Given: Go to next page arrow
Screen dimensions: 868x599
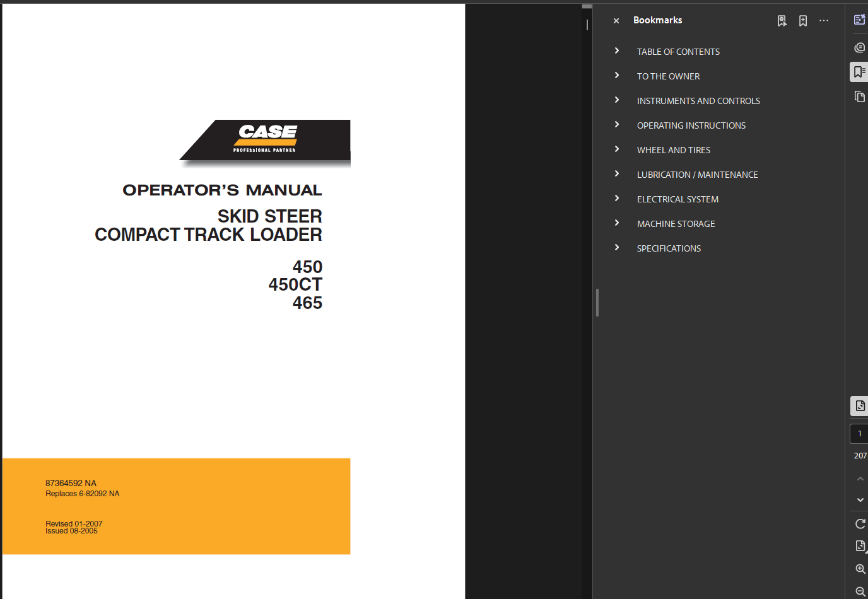Looking at the screenshot, I should [x=860, y=500].
